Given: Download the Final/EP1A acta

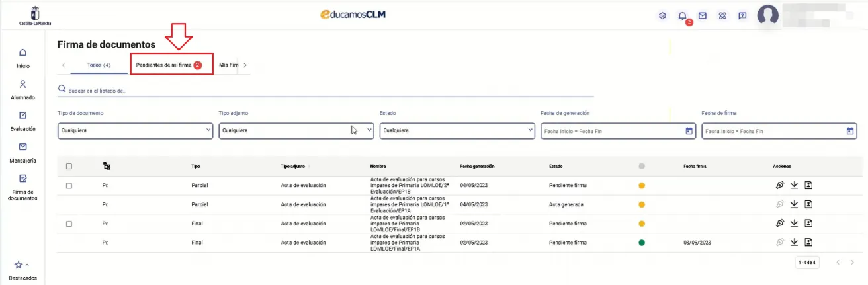Looking at the screenshot, I should click(x=795, y=243).
